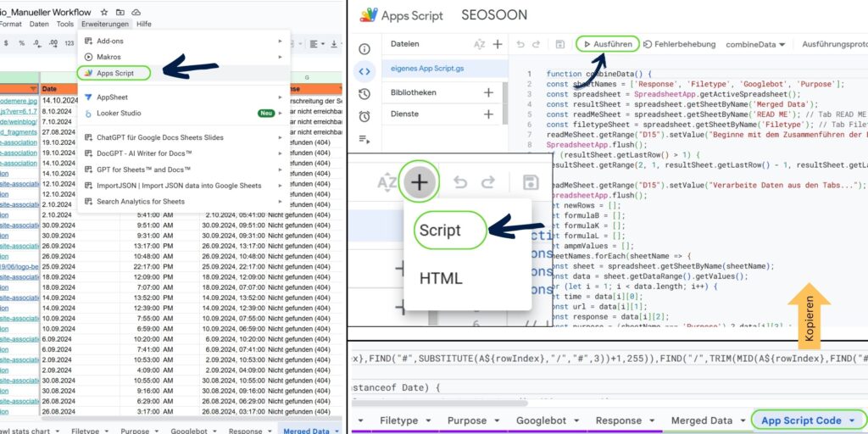Sort files alphabetically with the AZ icon

[480, 44]
